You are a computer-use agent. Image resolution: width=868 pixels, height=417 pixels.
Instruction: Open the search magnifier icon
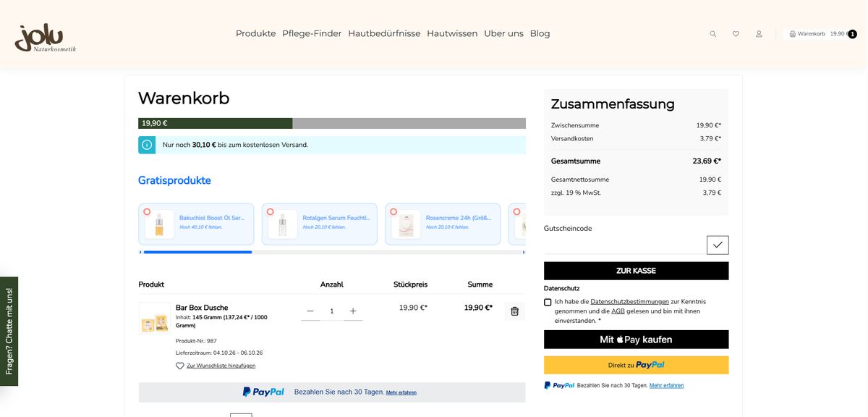pos(712,34)
